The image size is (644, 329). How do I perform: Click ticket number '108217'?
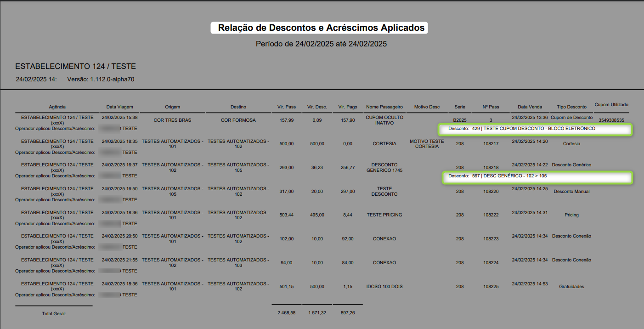491,144
